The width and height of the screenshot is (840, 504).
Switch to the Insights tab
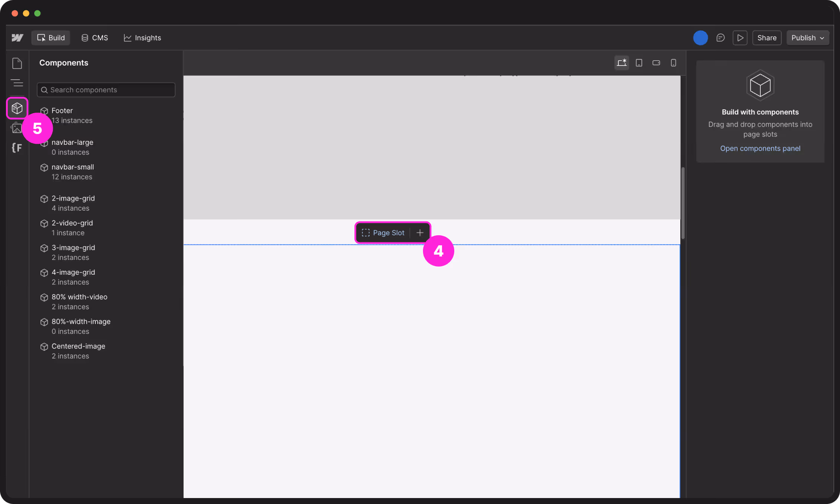coord(142,38)
